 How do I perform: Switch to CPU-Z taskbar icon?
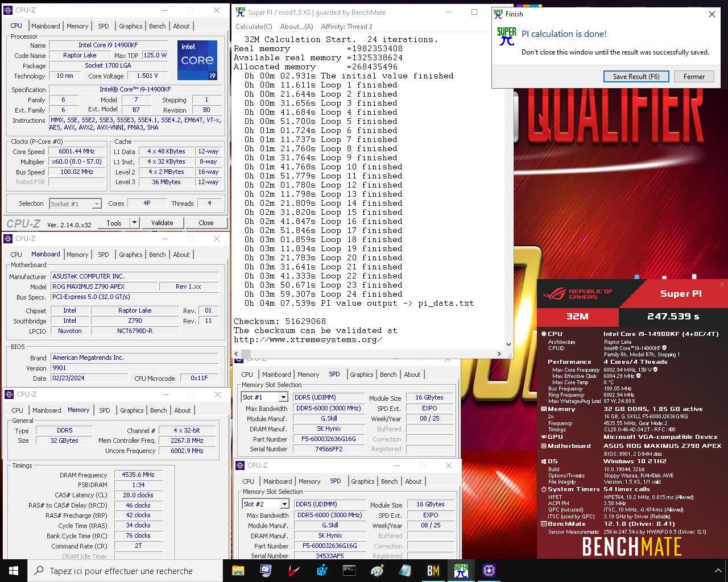(x=489, y=571)
